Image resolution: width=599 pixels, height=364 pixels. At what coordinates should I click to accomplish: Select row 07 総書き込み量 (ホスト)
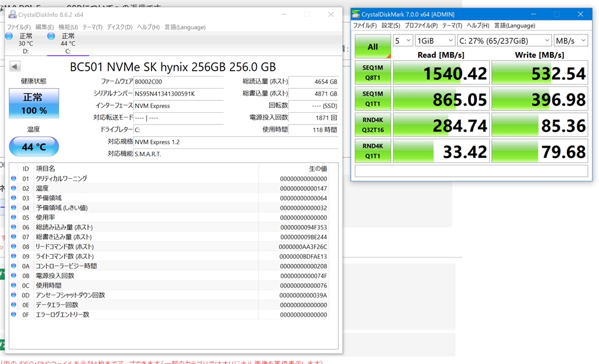click(169, 237)
